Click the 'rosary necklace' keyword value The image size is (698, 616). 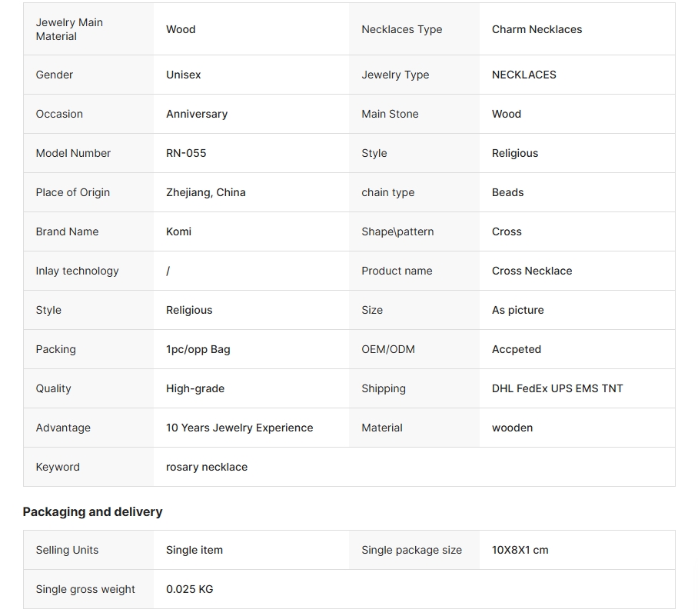click(x=207, y=467)
